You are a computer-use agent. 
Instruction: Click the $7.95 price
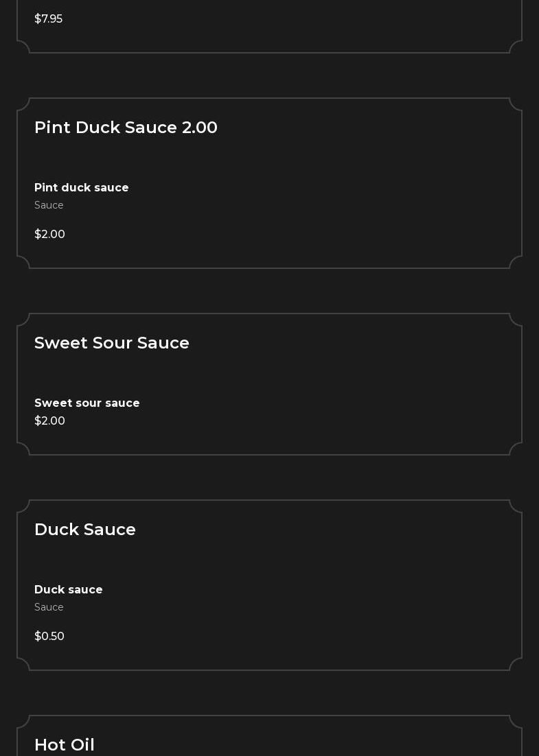(x=48, y=19)
